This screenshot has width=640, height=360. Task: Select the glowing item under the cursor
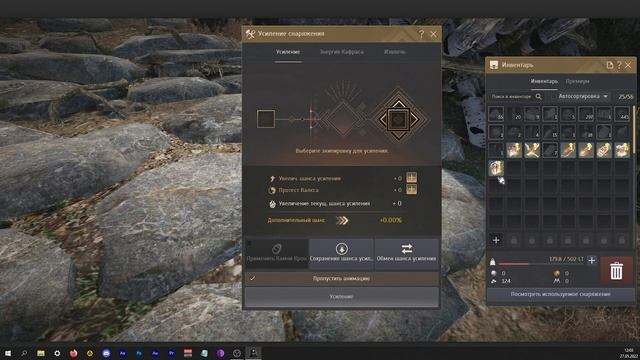[x=496, y=168]
